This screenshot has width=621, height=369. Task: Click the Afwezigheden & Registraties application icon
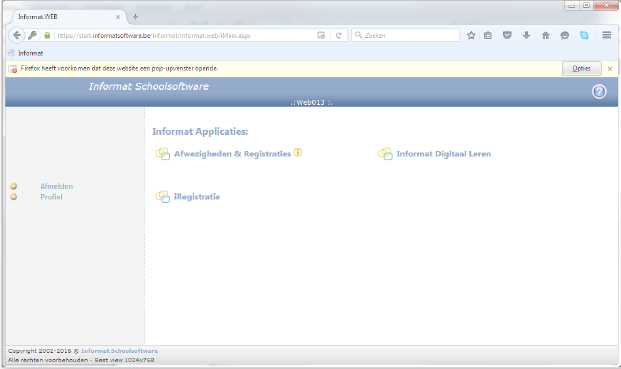pyautogui.click(x=163, y=154)
